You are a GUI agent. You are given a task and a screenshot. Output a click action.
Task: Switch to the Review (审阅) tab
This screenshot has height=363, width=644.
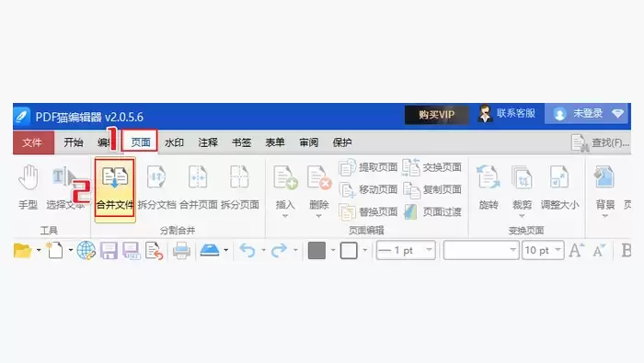309,142
